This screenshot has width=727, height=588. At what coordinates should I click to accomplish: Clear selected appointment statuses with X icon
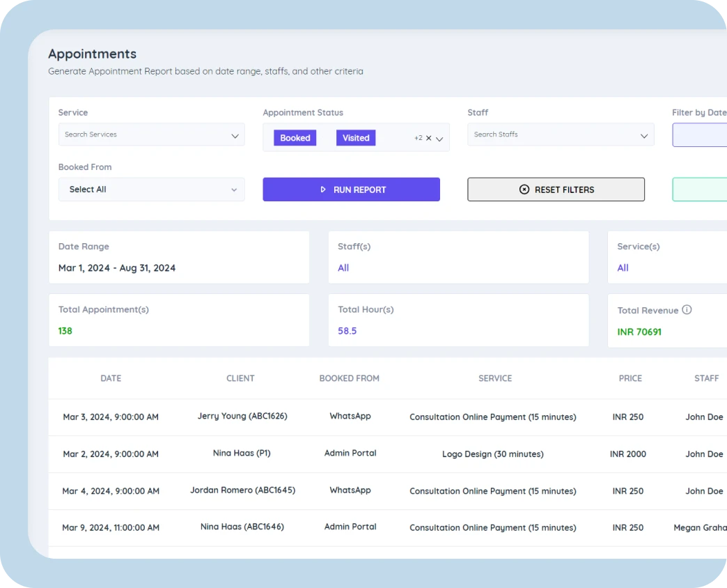click(x=429, y=138)
